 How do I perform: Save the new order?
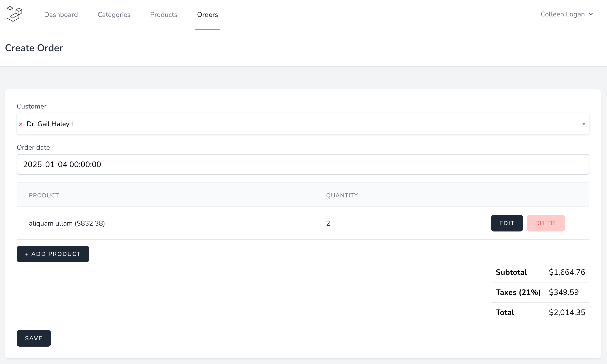pyautogui.click(x=34, y=338)
